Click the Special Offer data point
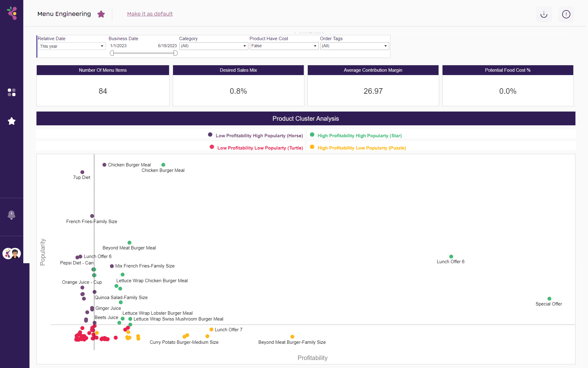The image size is (588, 368). pos(549,299)
